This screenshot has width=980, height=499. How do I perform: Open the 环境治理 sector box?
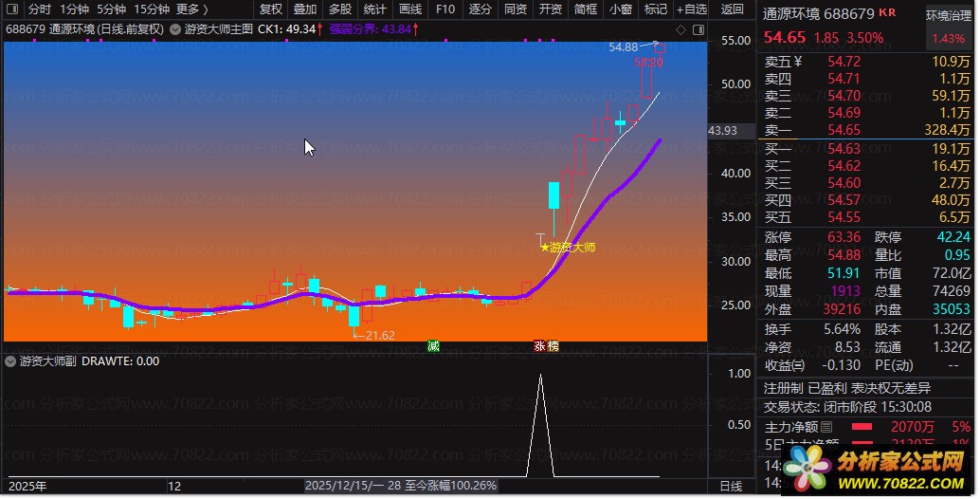click(x=948, y=27)
